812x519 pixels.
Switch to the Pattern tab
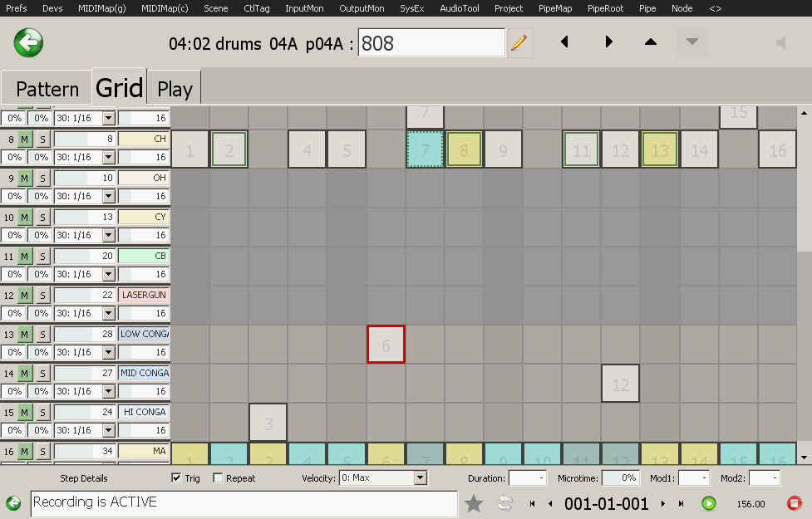pyautogui.click(x=47, y=89)
